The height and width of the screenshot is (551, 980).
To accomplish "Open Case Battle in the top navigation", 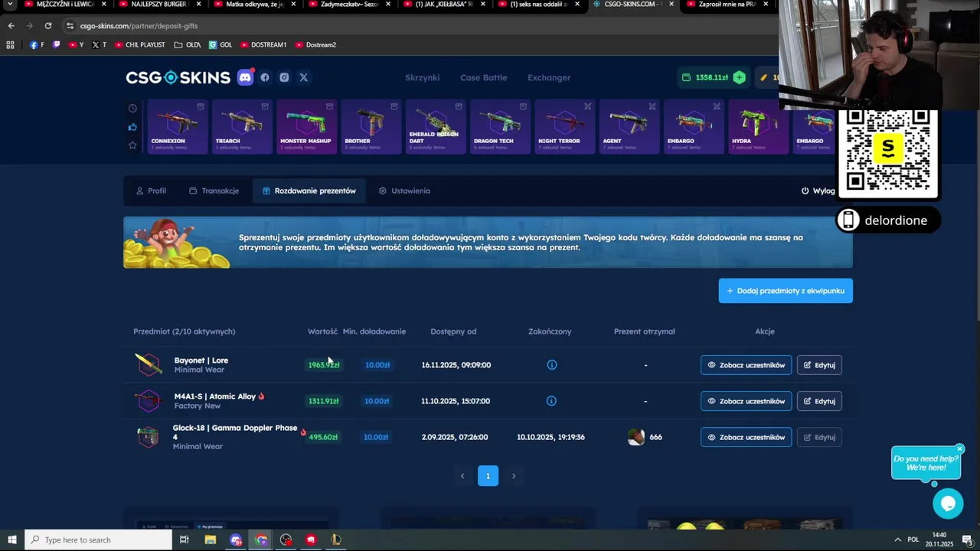I will click(x=483, y=77).
